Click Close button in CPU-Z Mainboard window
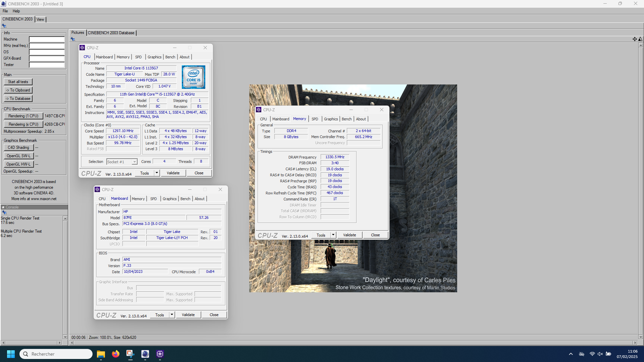Screen dimensions: 644x362 [x=214, y=315]
